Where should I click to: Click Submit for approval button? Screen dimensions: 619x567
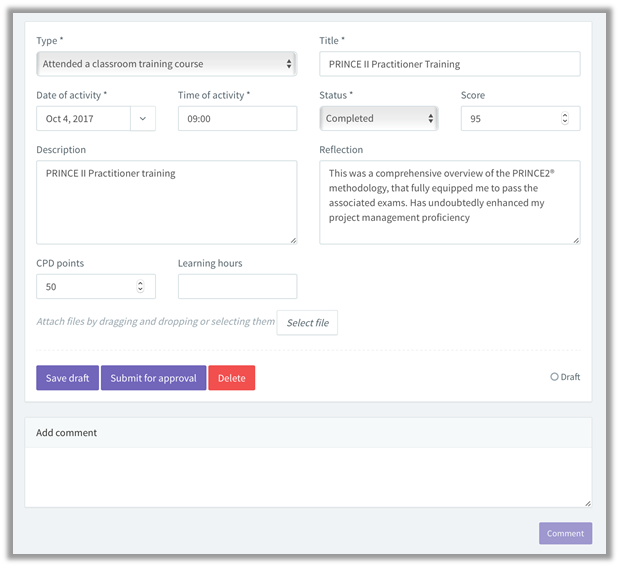(x=154, y=378)
